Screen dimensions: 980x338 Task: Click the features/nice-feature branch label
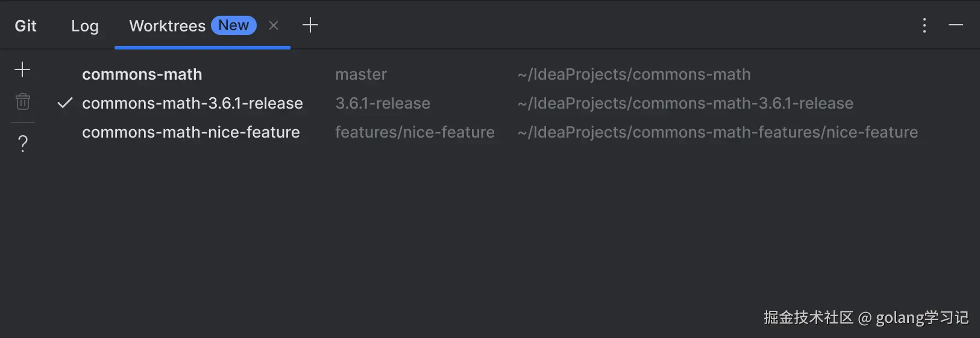tap(415, 132)
